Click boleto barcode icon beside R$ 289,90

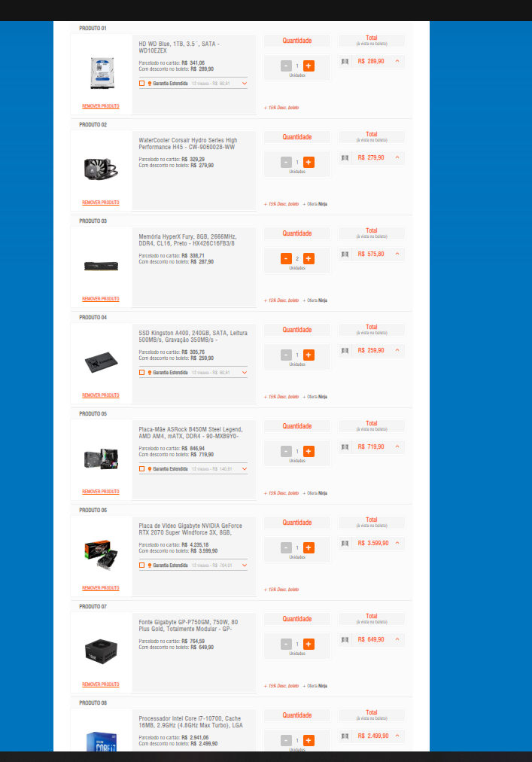point(345,62)
